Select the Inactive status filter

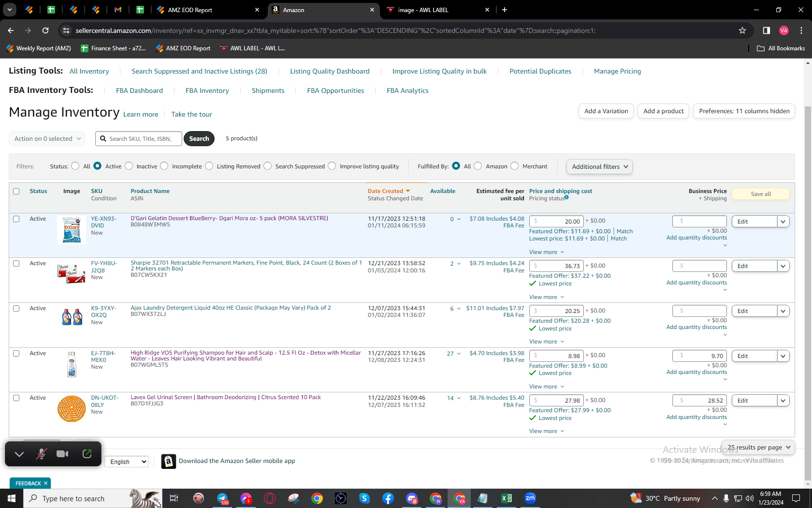click(x=129, y=166)
